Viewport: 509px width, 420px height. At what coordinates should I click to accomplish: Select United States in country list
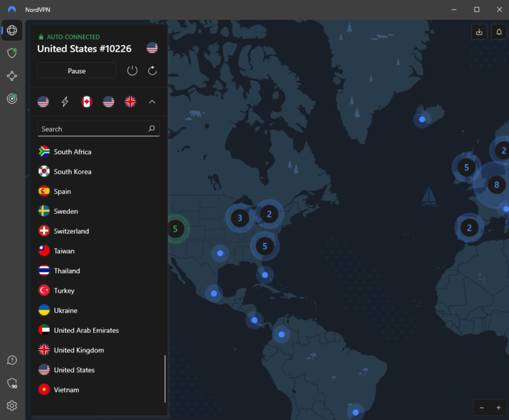coord(99,370)
